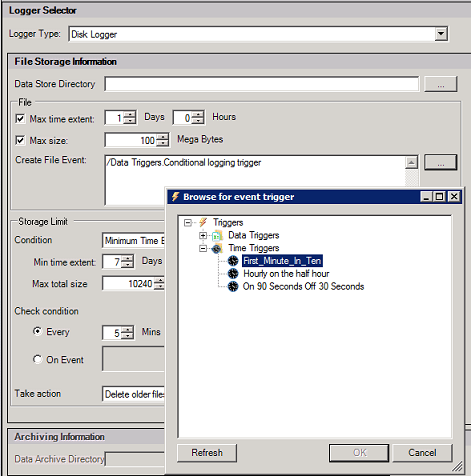Click the Data Store Directory text field
This screenshot has height=476, width=471.
point(262,84)
